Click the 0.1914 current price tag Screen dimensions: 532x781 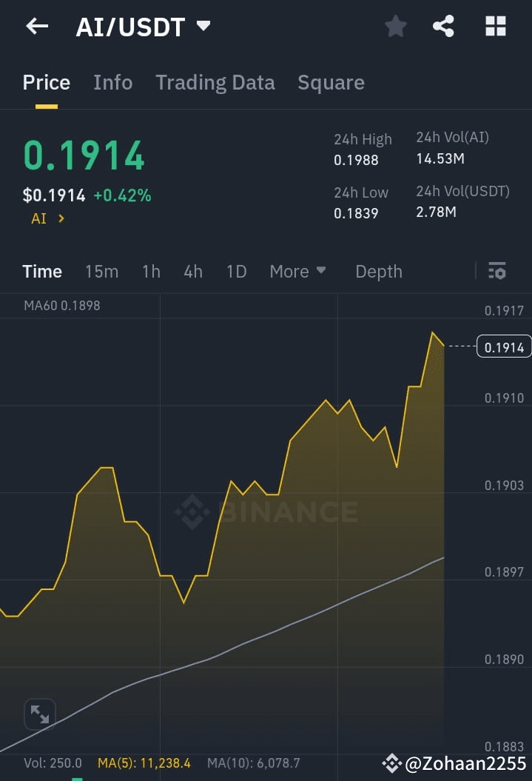[504, 346]
